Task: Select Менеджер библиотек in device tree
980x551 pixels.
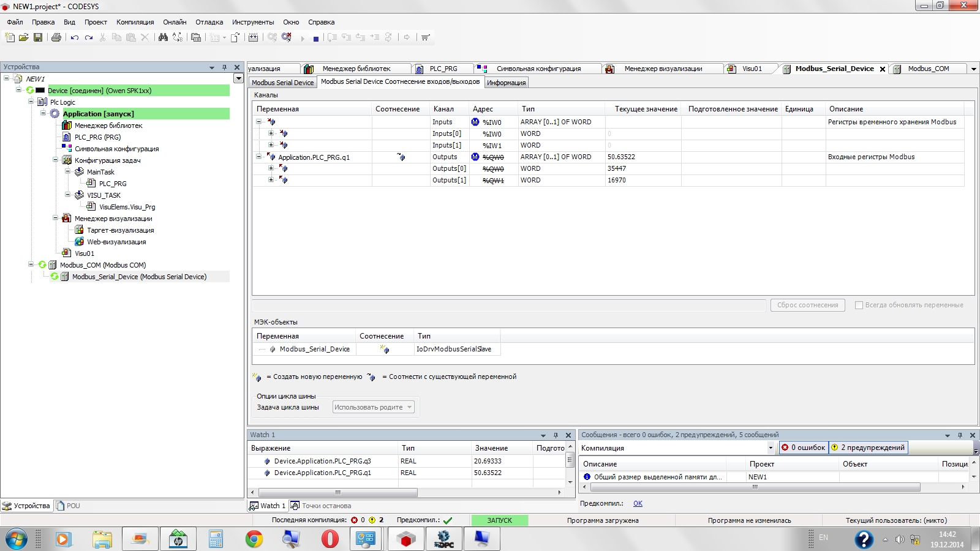Action: [x=108, y=126]
